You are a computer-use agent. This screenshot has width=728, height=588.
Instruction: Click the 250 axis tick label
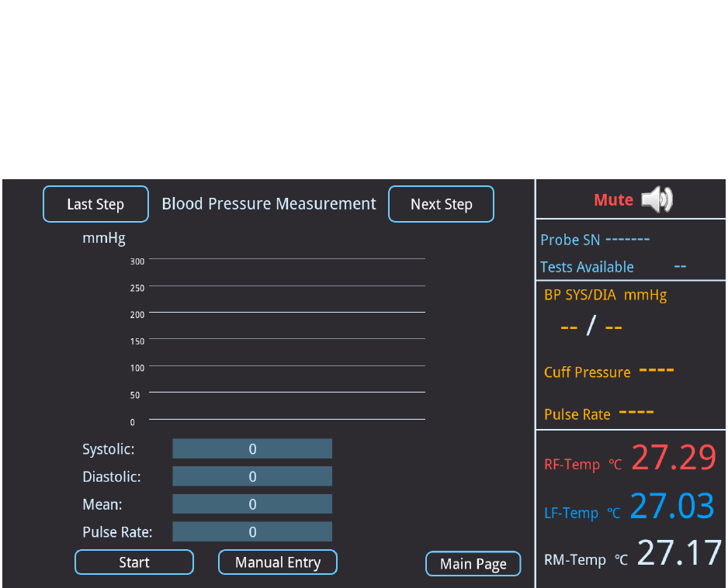137,289
